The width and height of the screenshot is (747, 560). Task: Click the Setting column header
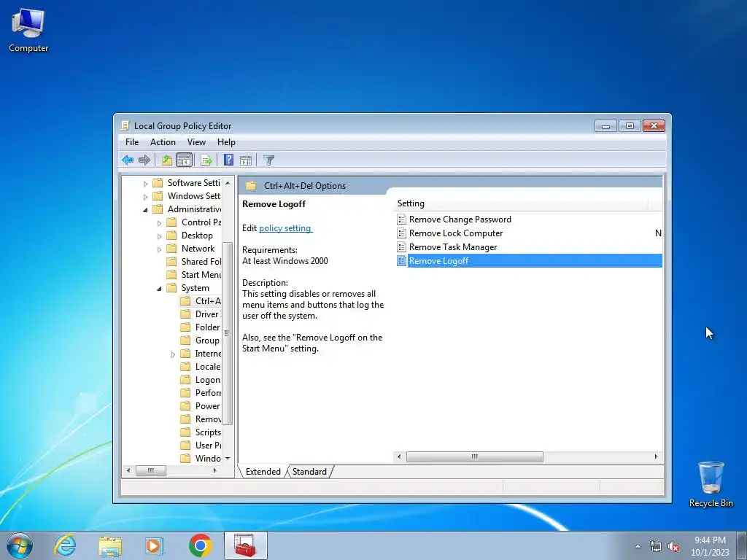522,203
